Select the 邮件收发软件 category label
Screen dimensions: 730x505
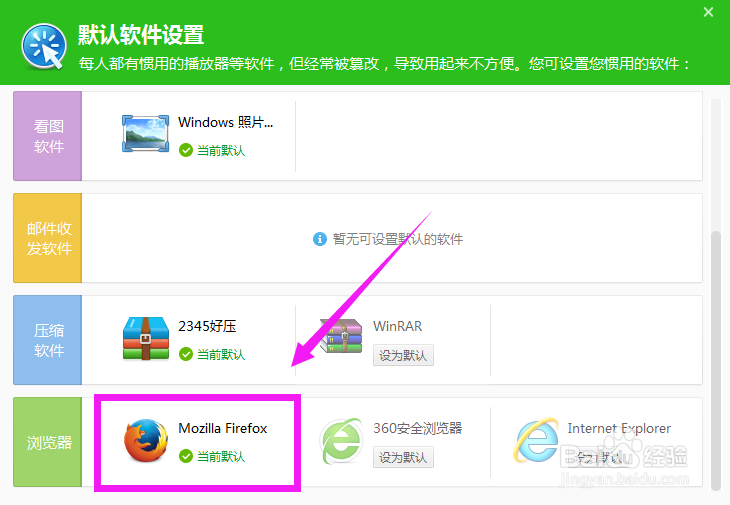(x=48, y=238)
